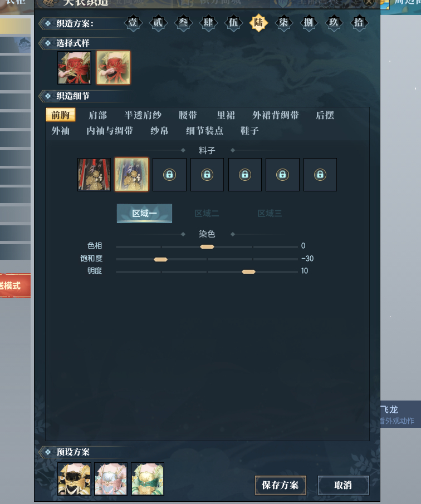Screen dimensions: 421x504
Task: Select the first dark red fabric swatch
Action: coord(94,175)
